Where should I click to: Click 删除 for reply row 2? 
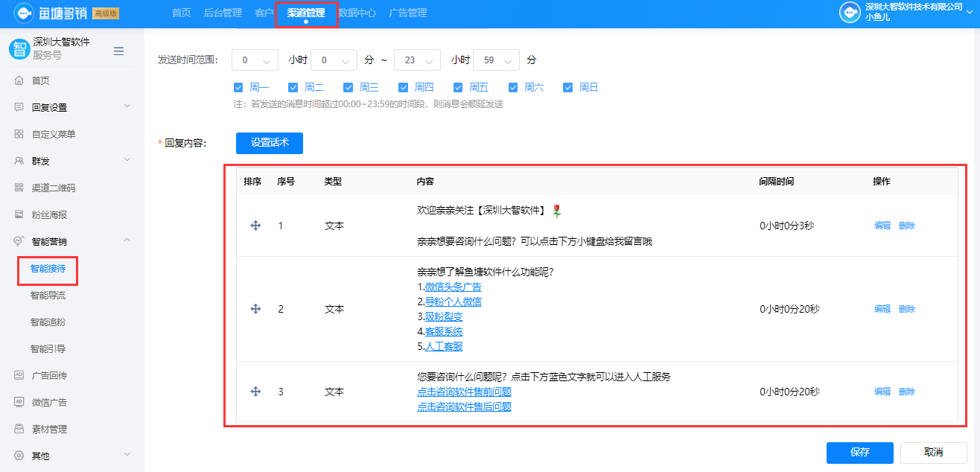click(x=907, y=309)
